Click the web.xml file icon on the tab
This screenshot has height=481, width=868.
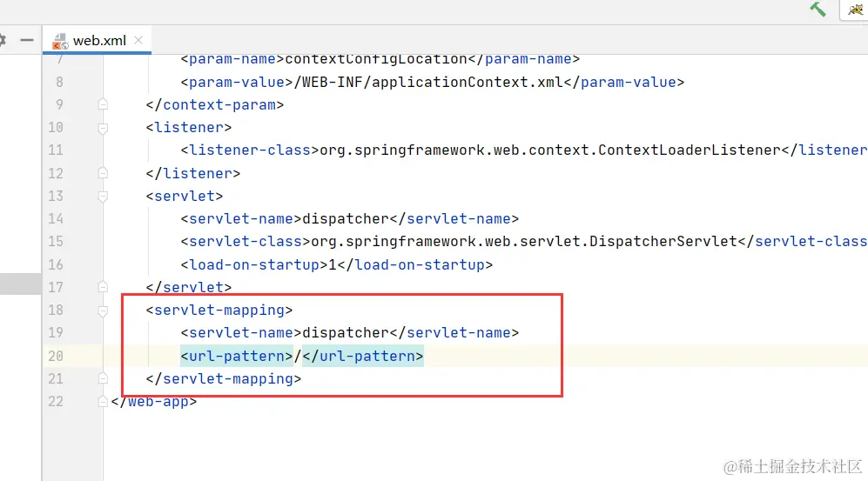(x=60, y=41)
